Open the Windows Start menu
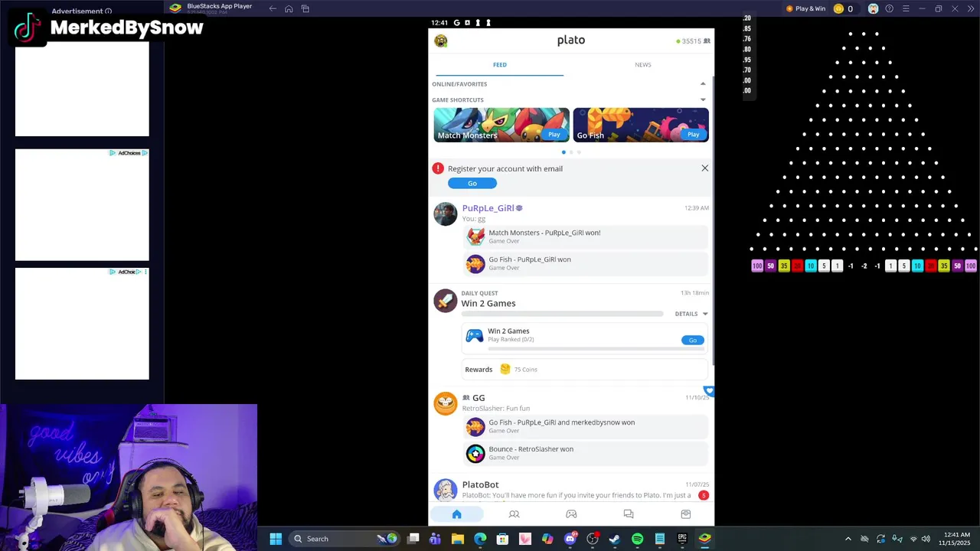 (276, 539)
